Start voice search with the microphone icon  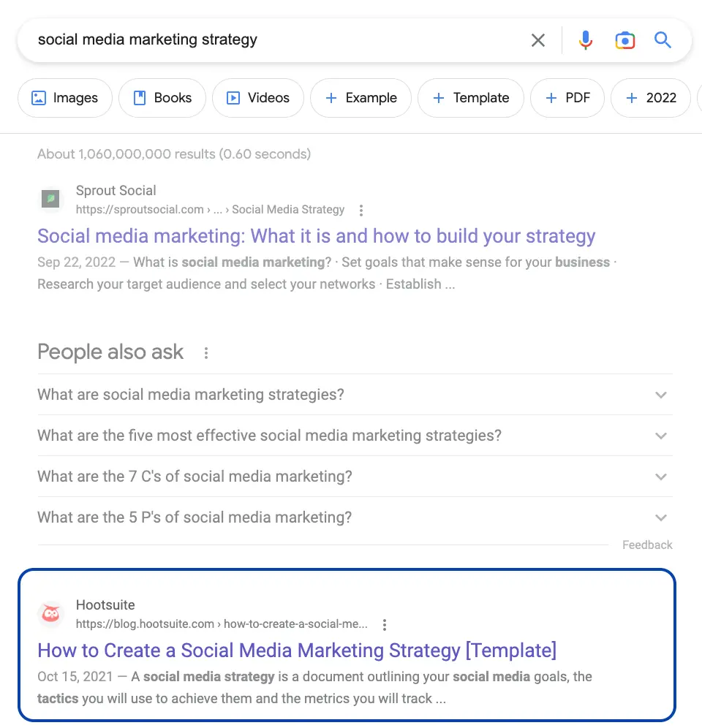(586, 40)
